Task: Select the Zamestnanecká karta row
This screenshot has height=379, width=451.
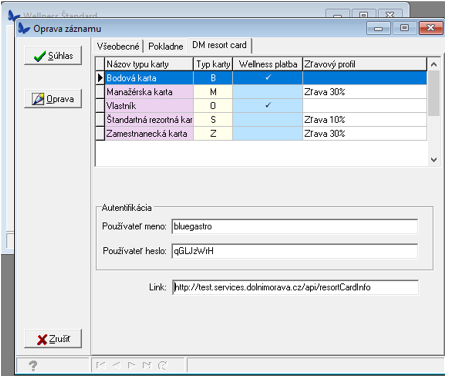Action: [261, 134]
